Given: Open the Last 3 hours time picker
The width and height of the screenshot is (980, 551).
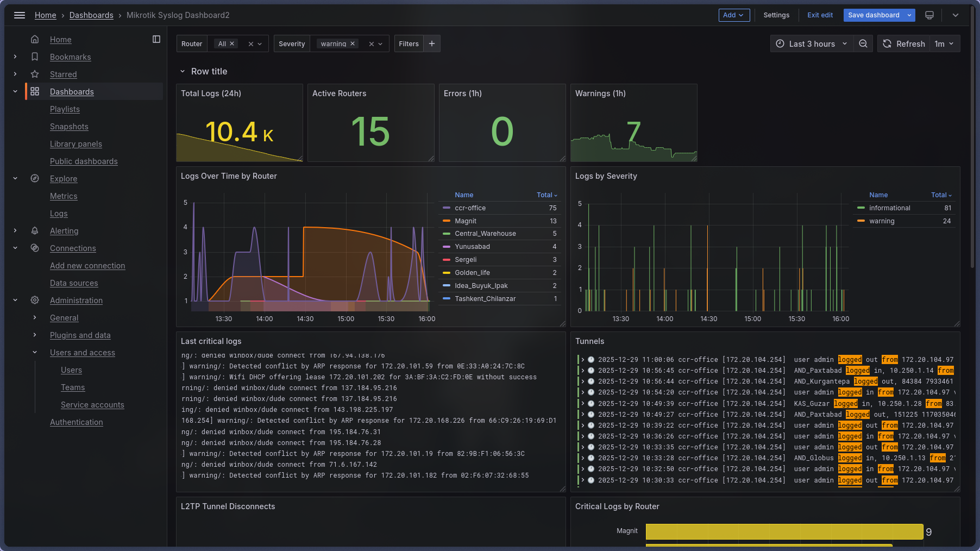Looking at the screenshot, I should 811,43.
